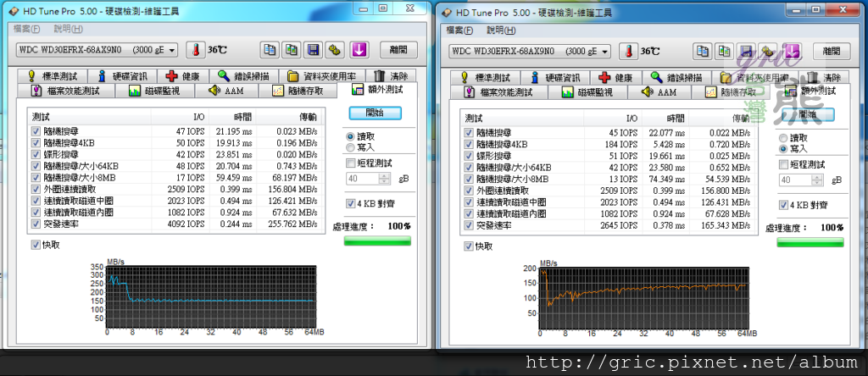Viewport: 868px width, 376px height.
Task: Open 檔案(F) menu in right window
Action: point(460,30)
